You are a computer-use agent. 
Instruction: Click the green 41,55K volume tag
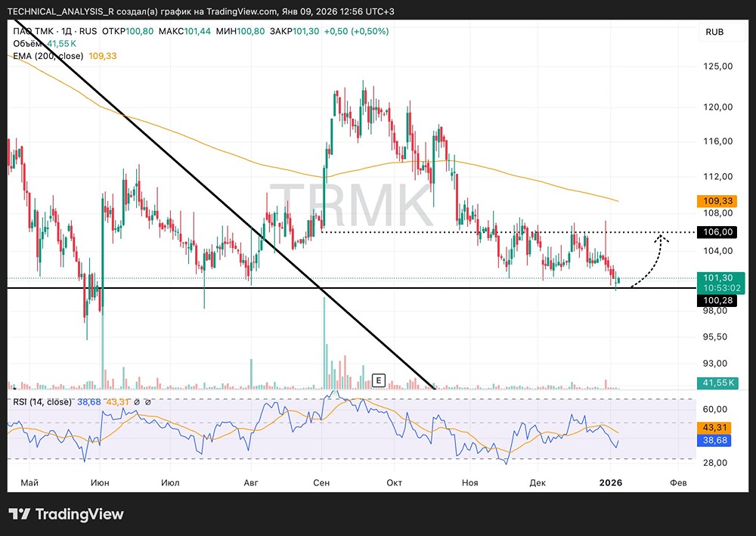(x=717, y=383)
